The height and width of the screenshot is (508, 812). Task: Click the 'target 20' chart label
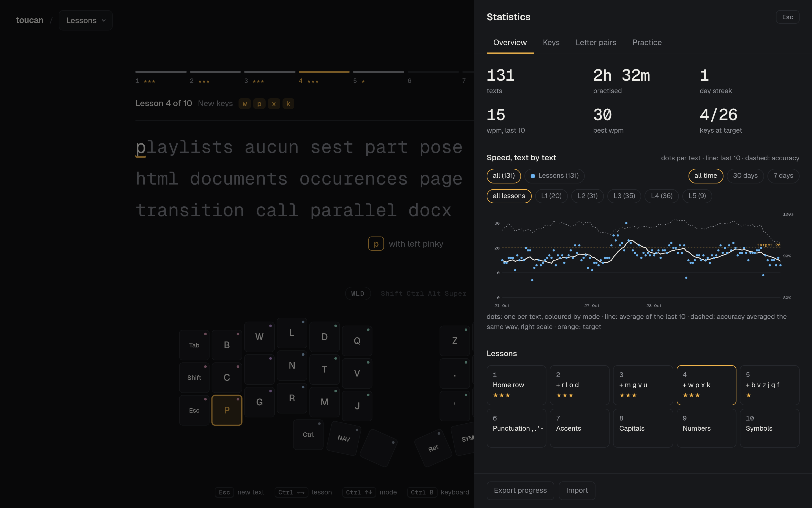tap(768, 245)
